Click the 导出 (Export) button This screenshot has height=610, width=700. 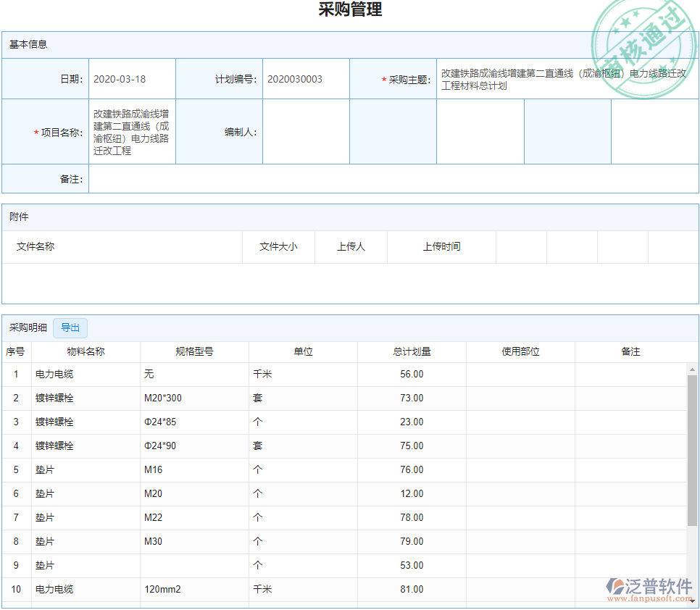coord(70,327)
